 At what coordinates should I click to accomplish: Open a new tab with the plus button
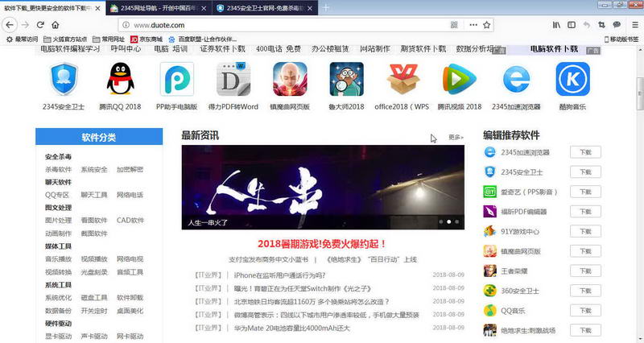(326, 7)
